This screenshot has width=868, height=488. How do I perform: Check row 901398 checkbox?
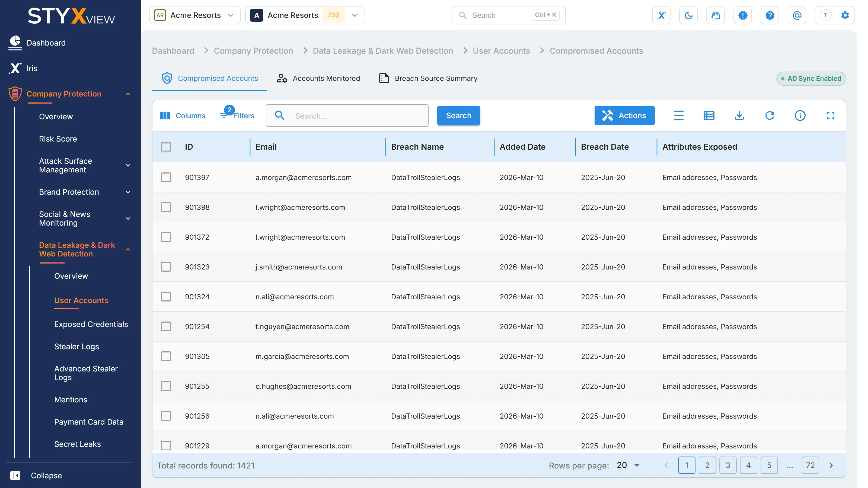point(166,207)
